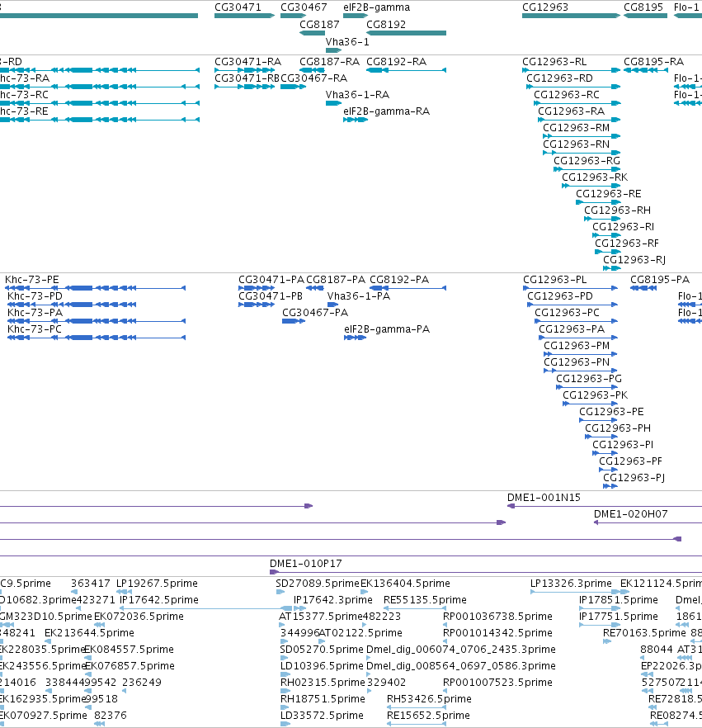Select transcript CG8187-RA
Viewport: 702px width, 728px height.
coord(313,71)
